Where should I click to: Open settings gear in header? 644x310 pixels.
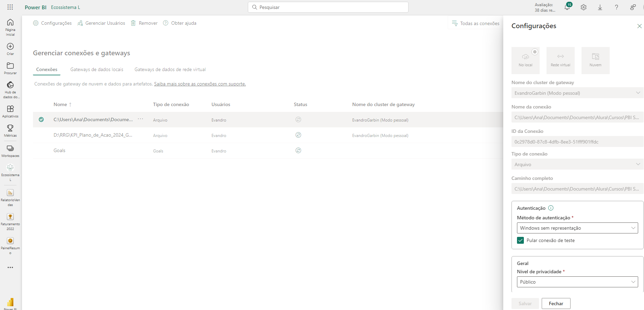pos(584,7)
